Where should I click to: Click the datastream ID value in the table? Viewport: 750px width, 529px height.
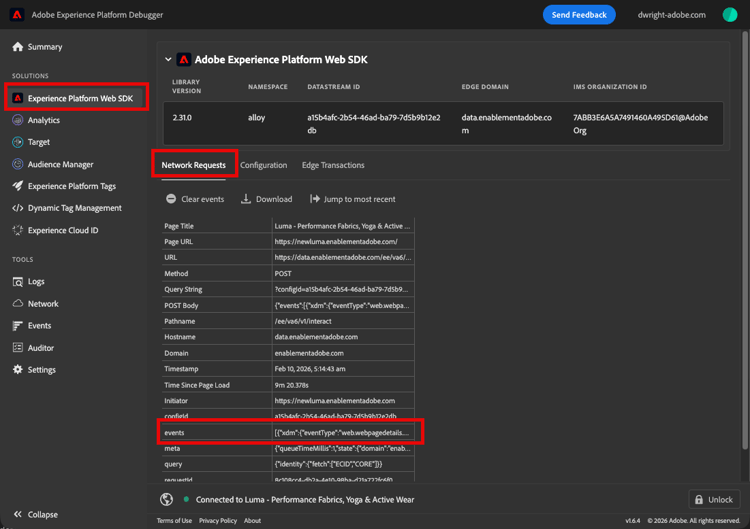(374, 124)
